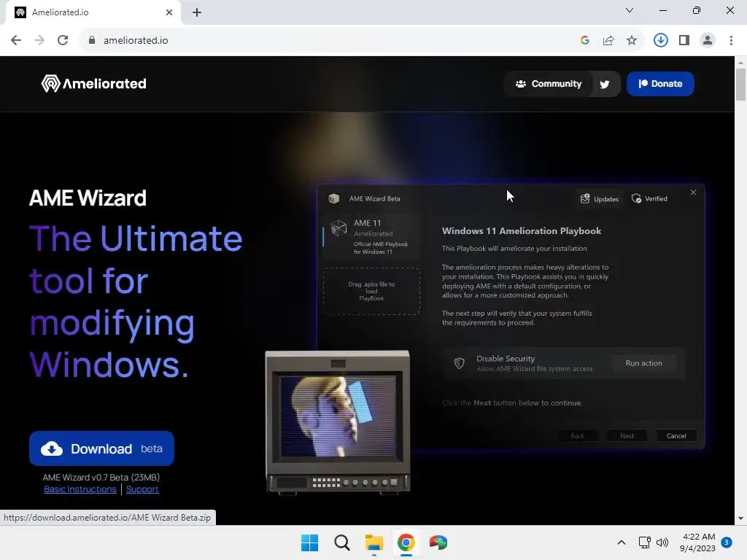747x560 pixels.
Task: Show hidden tray icons chevron
Action: click(622, 542)
